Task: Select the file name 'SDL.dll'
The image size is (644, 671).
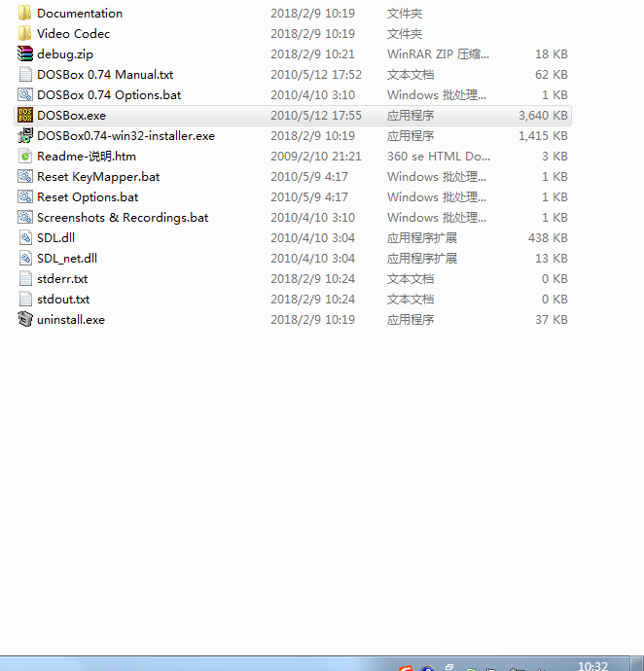Action: [55, 238]
